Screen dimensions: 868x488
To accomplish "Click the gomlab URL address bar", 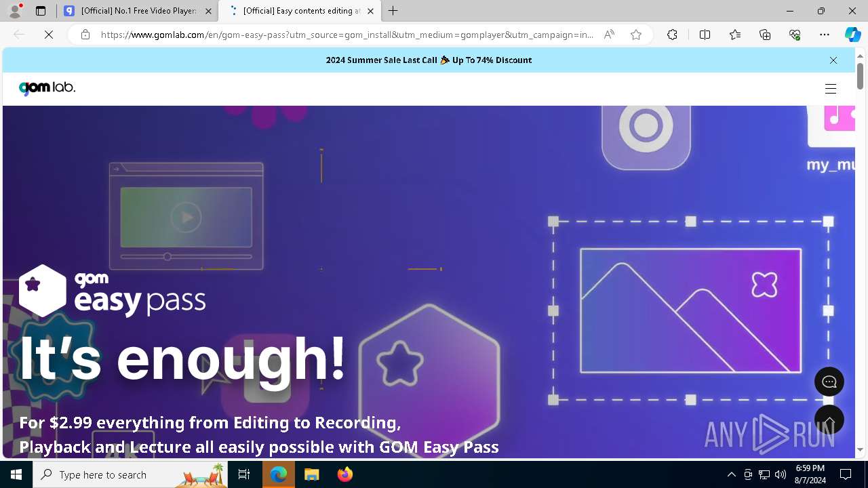I will [347, 35].
